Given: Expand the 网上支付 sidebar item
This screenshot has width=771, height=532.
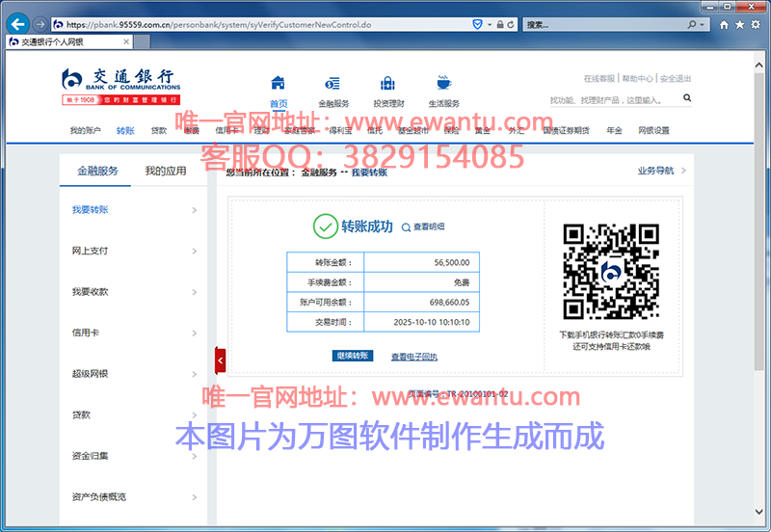Looking at the screenshot, I should [x=195, y=252].
